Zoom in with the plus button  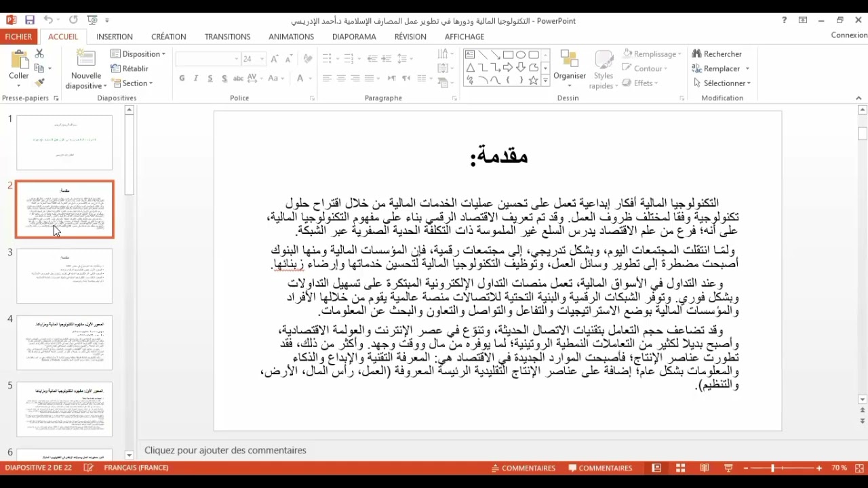tap(819, 468)
